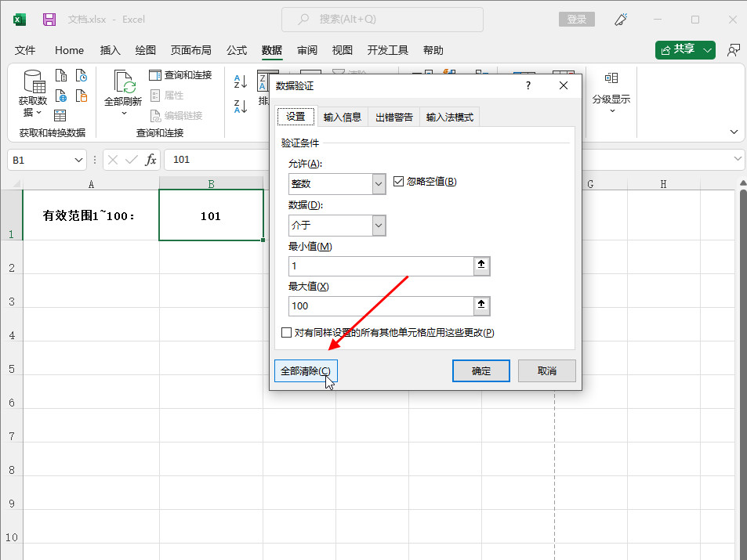Click in the 最小值 input field
The height and width of the screenshot is (560, 747).
pyautogui.click(x=381, y=266)
